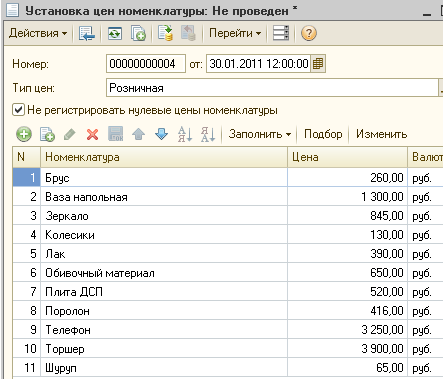Open the calendar picker next to date
443x379 pixels.
tap(318, 63)
